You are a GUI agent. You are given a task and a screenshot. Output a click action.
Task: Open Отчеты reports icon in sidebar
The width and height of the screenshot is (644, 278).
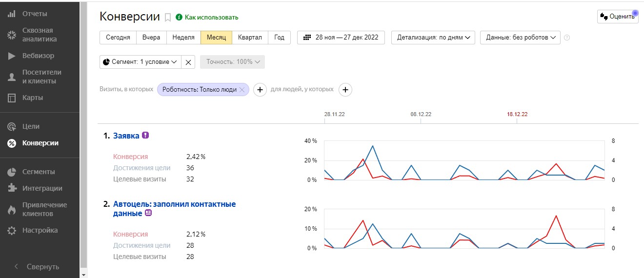(x=12, y=14)
